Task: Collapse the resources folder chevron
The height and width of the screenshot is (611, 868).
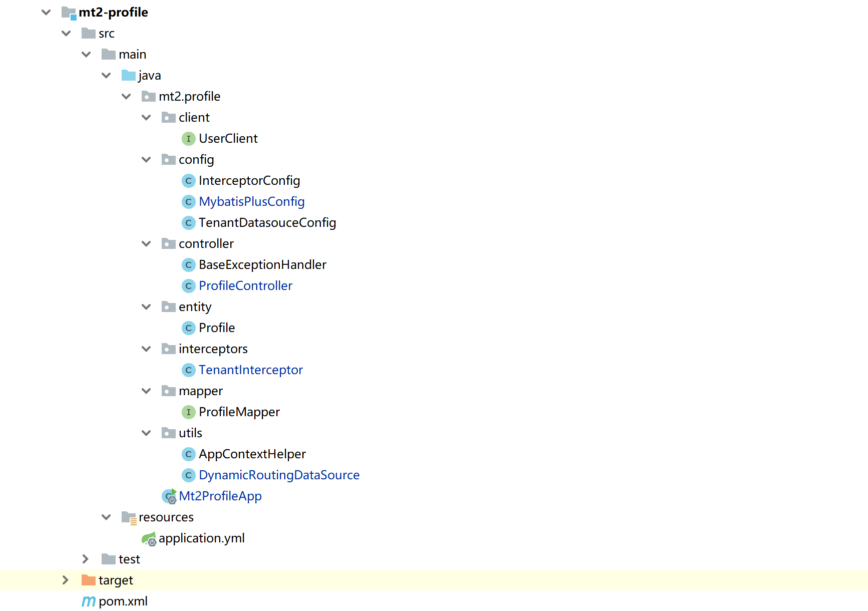Action: (x=106, y=517)
